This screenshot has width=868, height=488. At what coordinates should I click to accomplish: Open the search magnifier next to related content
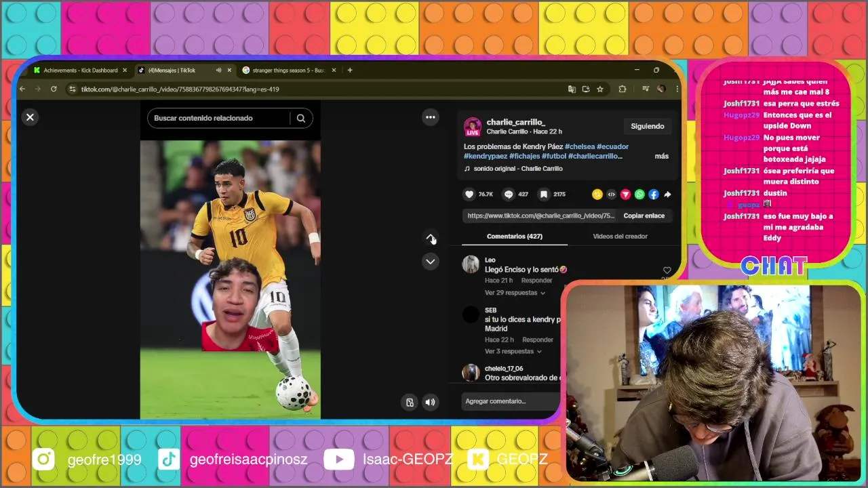click(301, 118)
